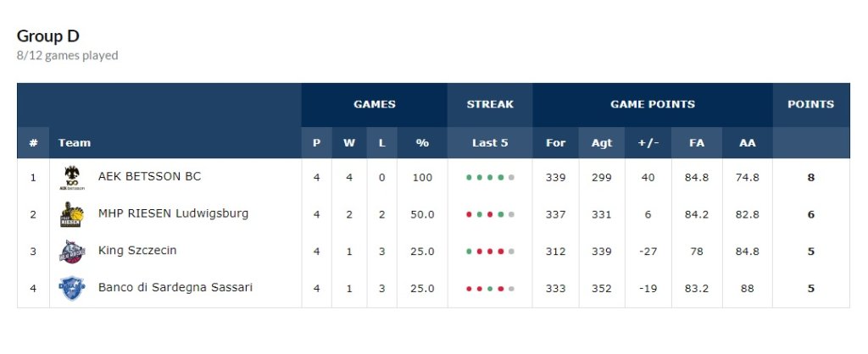This screenshot has height=354, width=868.
Task: Click the For points column header
Action: (555, 143)
